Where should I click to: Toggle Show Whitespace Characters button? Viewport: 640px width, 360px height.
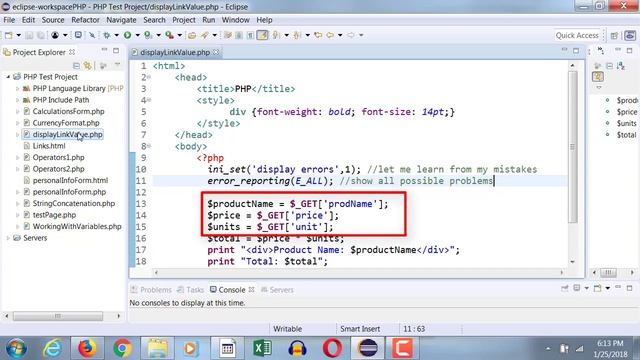(251, 36)
